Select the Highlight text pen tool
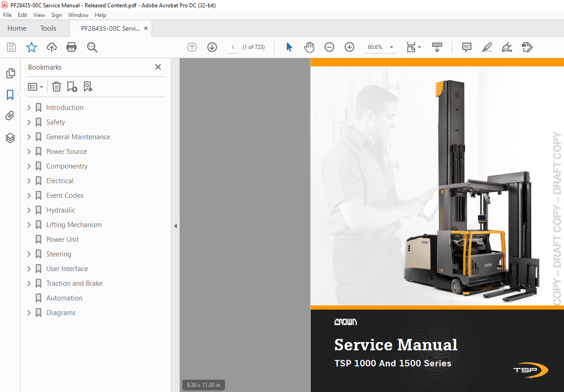The image size is (564, 392). coord(487,47)
